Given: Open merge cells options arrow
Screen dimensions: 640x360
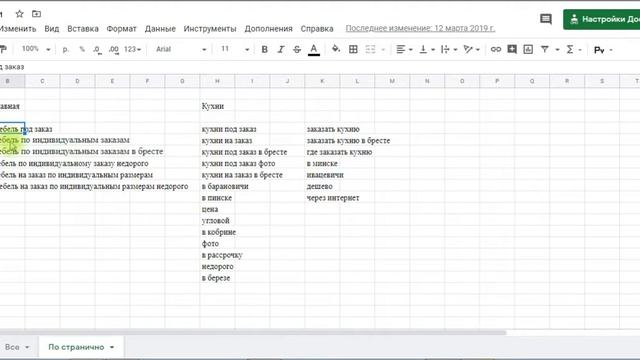Looking at the screenshot, I should click(383, 50).
